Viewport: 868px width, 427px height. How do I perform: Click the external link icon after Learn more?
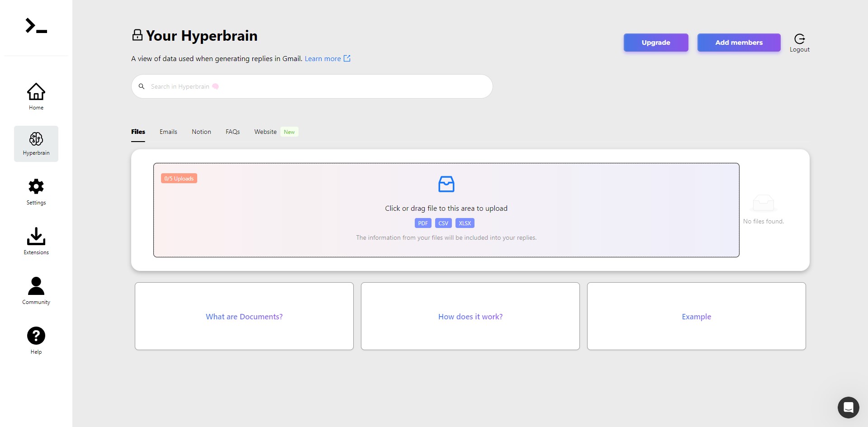click(347, 58)
